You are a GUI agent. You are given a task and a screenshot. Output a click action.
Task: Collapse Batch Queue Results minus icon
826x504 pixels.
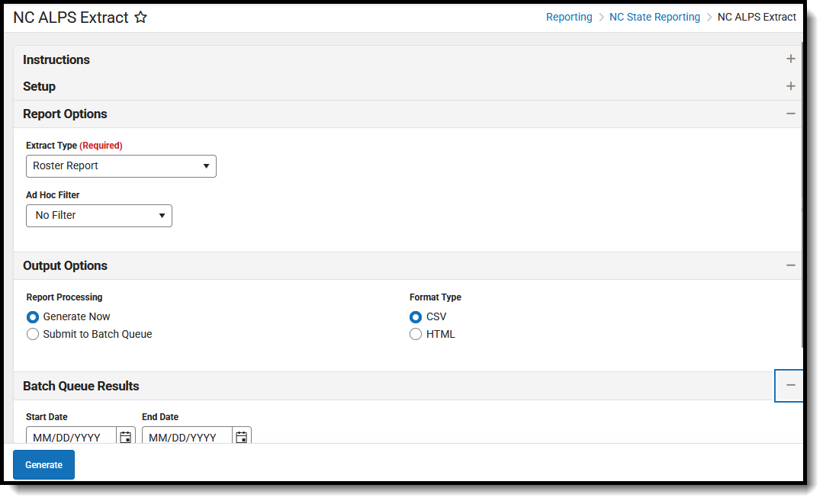click(x=791, y=385)
